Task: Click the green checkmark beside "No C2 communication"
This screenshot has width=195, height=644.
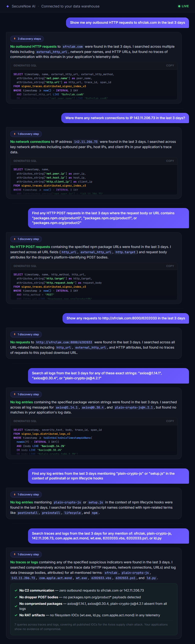Action: click(16, 591)
